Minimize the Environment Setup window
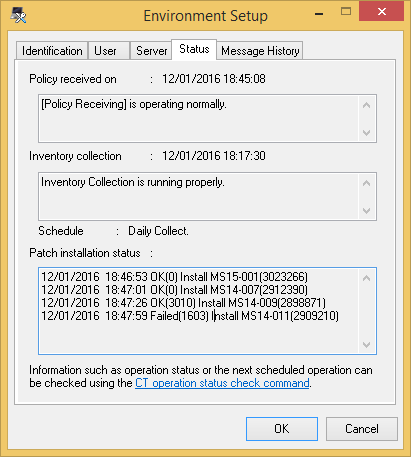 (319, 14)
